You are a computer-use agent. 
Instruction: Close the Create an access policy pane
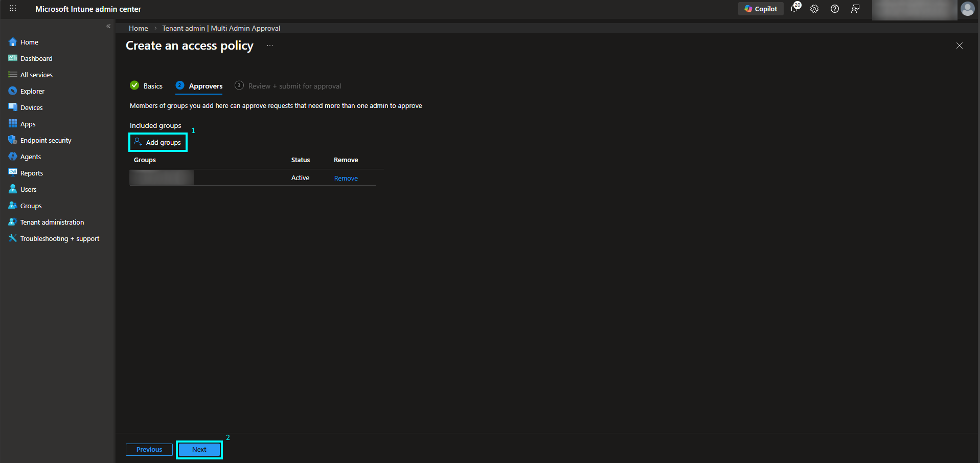[960, 46]
